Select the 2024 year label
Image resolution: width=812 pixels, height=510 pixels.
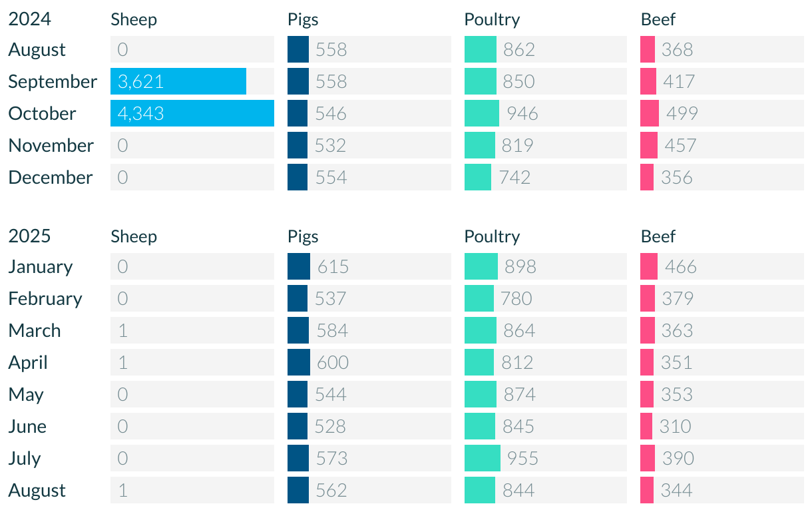click(29, 19)
